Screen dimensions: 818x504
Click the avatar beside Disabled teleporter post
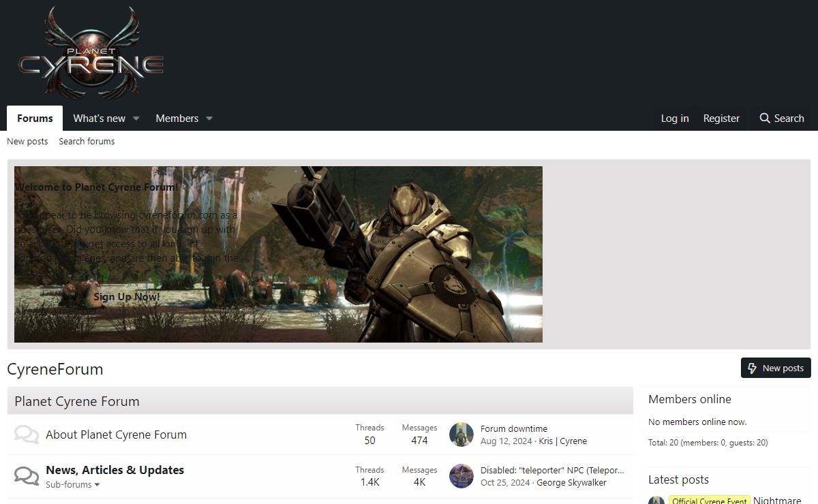click(461, 476)
